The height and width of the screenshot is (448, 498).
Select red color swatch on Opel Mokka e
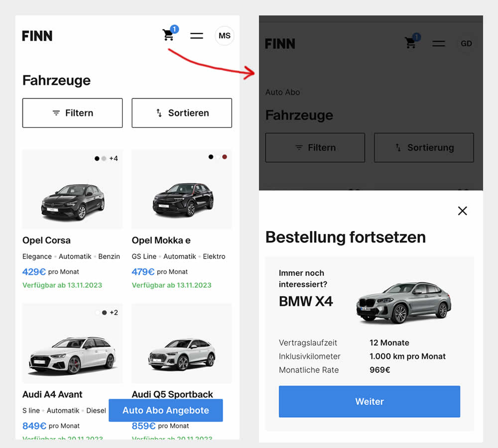(225, 157)
